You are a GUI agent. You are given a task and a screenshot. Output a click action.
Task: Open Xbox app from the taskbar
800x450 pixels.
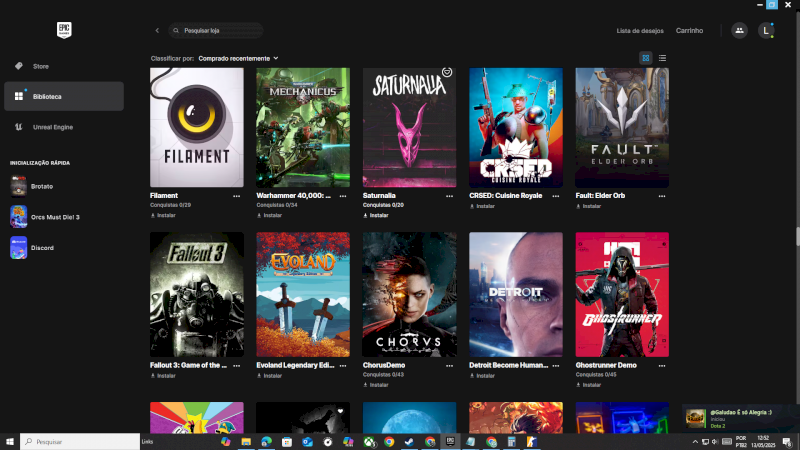pos(369,442)
